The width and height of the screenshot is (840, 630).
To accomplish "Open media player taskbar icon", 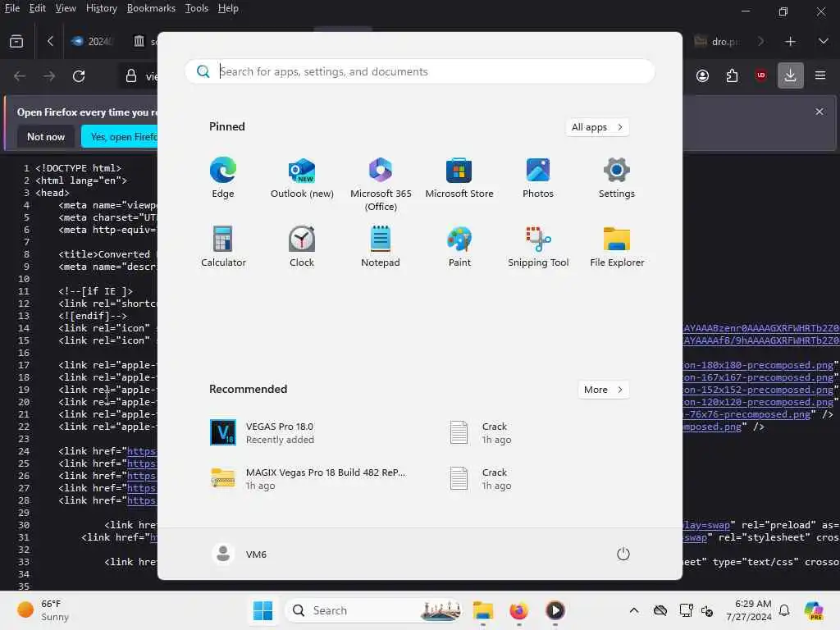I will pos(555,610).
